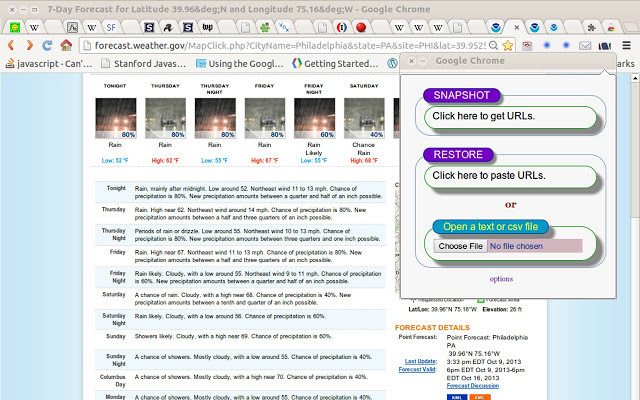Click the Friday rain forecast image
The width and height of the screenshot is (640, 400).
point(264,119)
